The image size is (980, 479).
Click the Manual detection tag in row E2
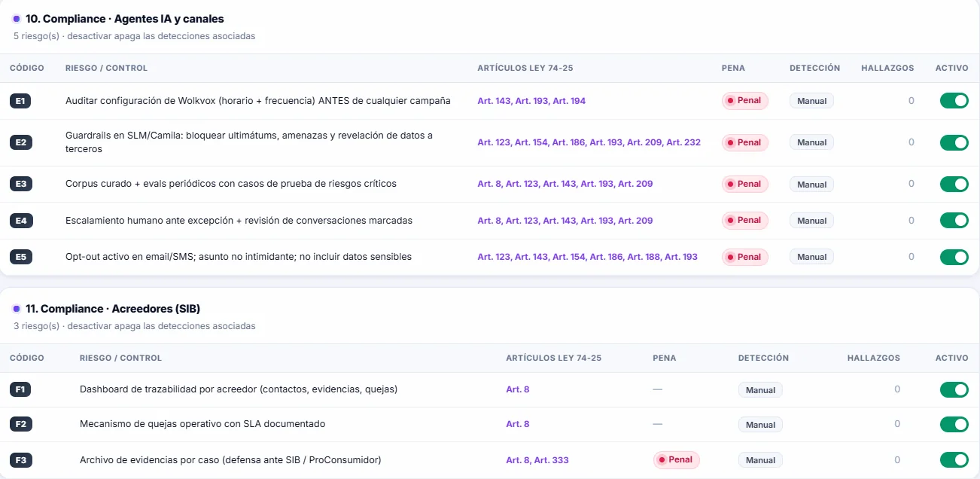[811, 142]
